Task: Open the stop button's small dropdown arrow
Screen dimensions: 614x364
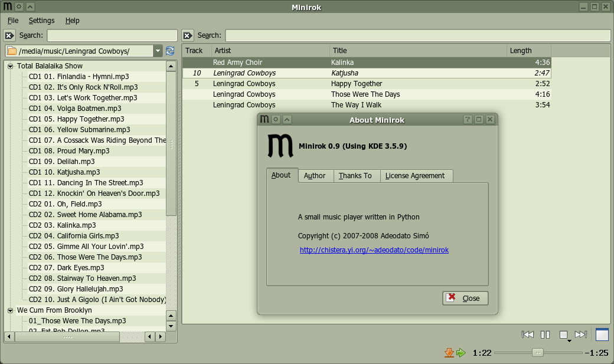Action: 569,341
